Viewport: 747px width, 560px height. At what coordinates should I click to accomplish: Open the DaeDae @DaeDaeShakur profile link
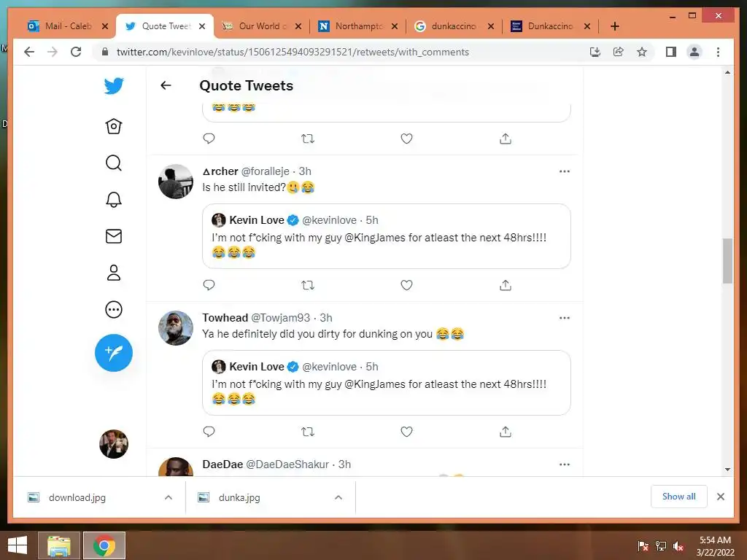(266, 464)
